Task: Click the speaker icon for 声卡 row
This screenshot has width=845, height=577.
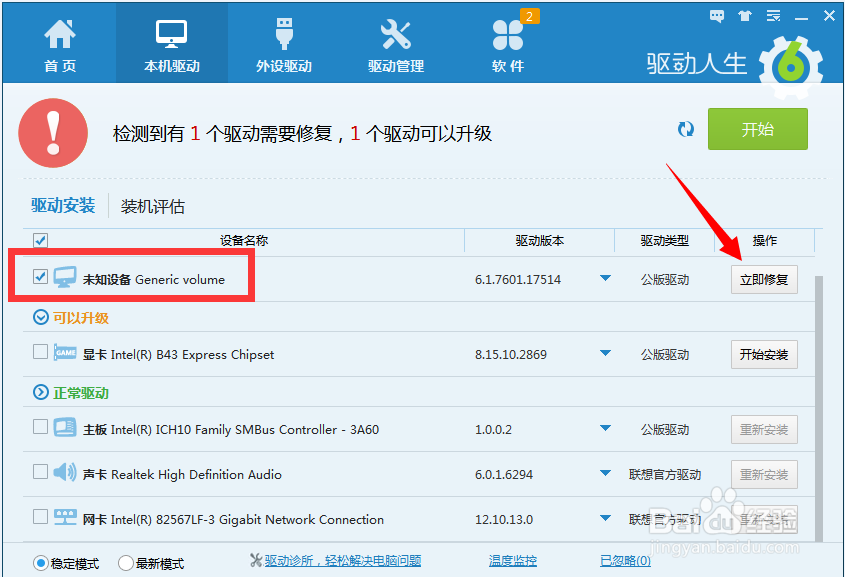Action: pyautogui.click(x=65, y=472)
